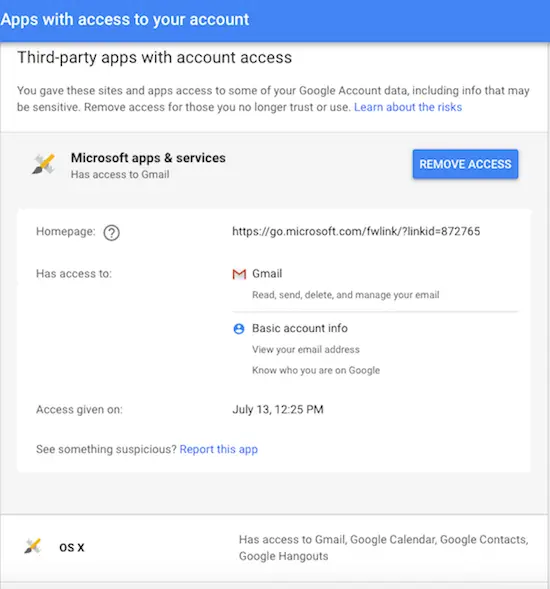Click the Microsoft apps & services app icon

(x=44, y=165)
